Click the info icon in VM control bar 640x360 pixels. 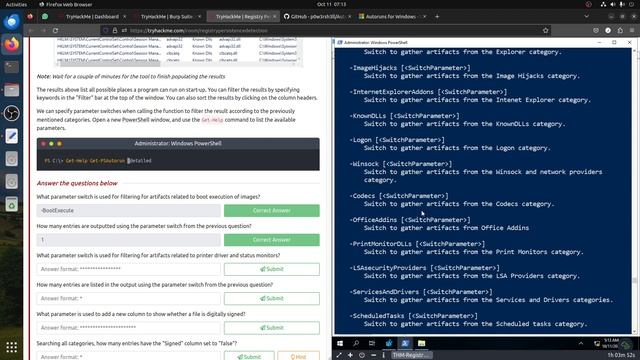[x=384, y=355]
